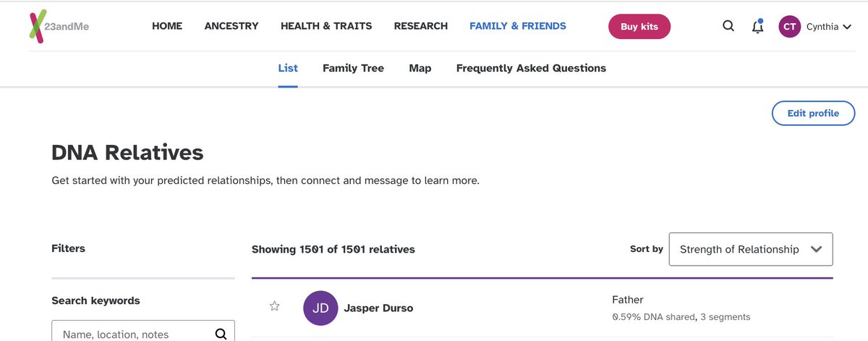
Task: View notifications bell icon
Action: (x=757, y=27)
